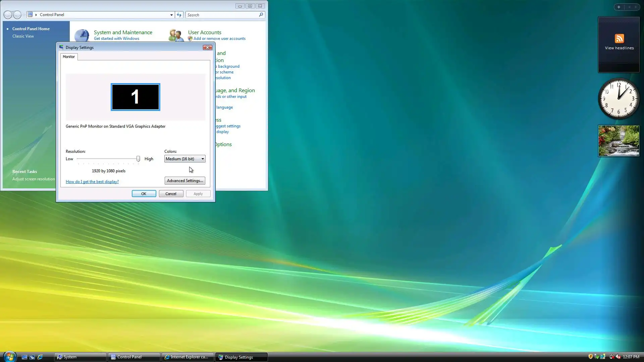Click the System and Maintenance category icon
Image resolution: width=644 pixels, height=362 pixels.
pyautogui.click(x=82, y=35)
